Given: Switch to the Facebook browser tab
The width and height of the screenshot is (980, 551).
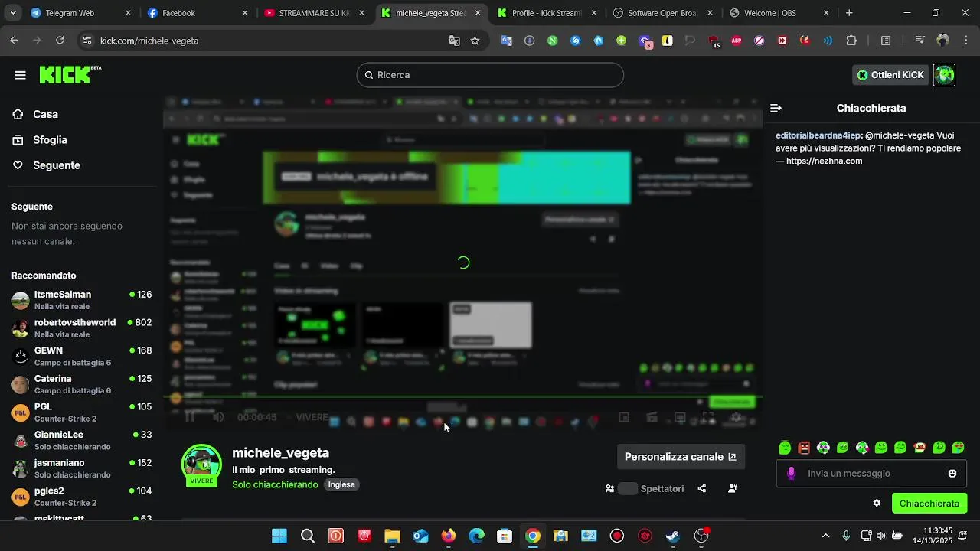Looking at the screenshot, I should [x=198, y=13].
